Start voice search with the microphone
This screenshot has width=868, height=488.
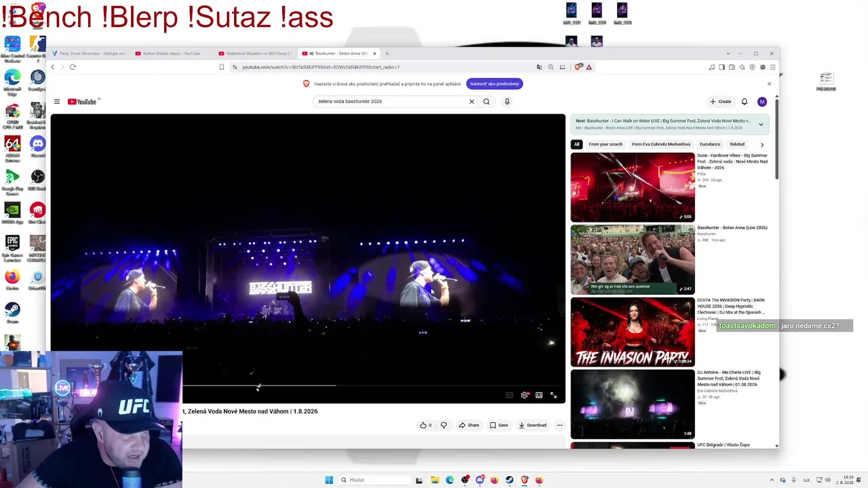coord(507,102)
